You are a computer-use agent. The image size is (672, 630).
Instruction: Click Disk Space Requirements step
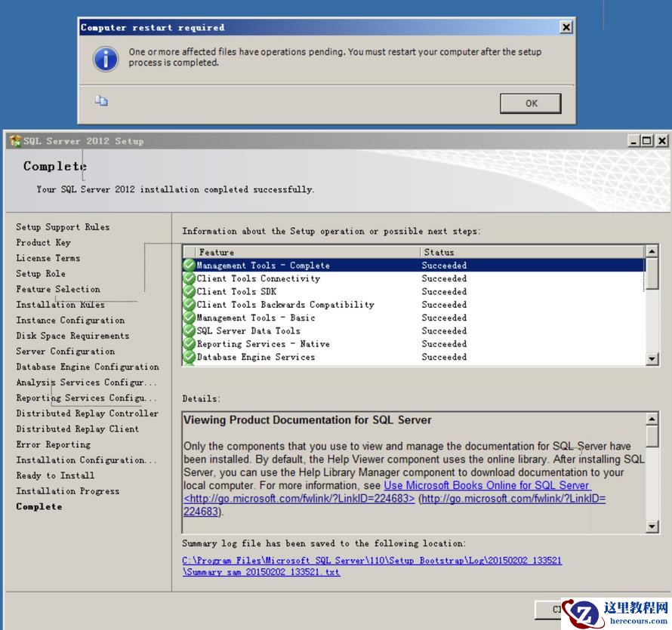tap(72, 336)
